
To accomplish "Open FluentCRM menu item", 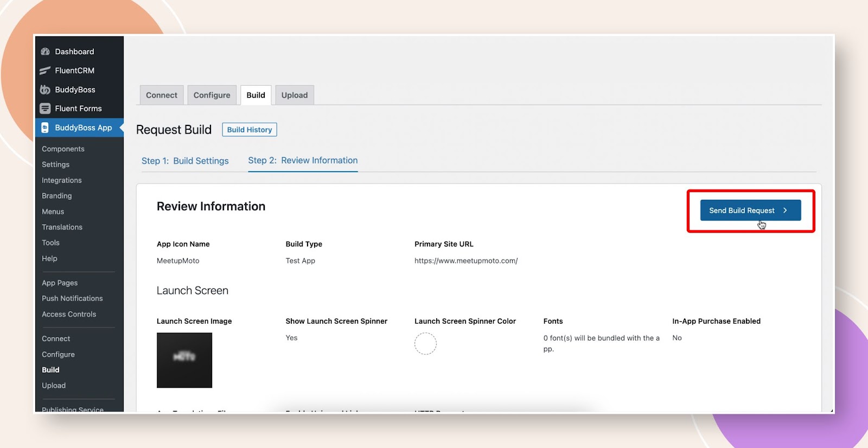I will tap(74, 71).
